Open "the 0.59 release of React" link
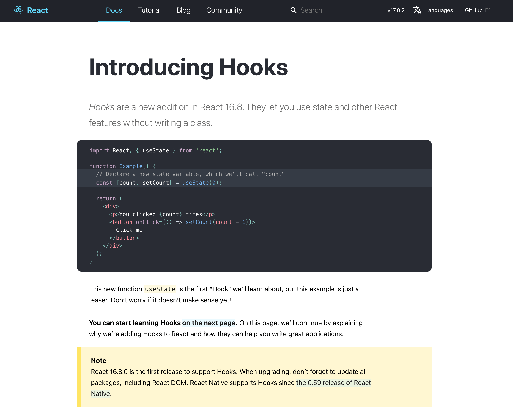513x420 pixels. pyautogui.click(x=333, y=382)
